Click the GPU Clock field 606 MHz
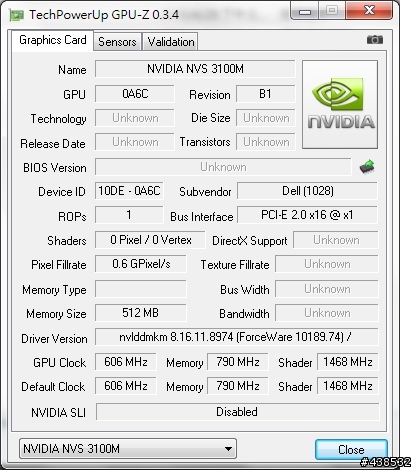This screenshot has width=417, height=470. [x=126, y=362]
